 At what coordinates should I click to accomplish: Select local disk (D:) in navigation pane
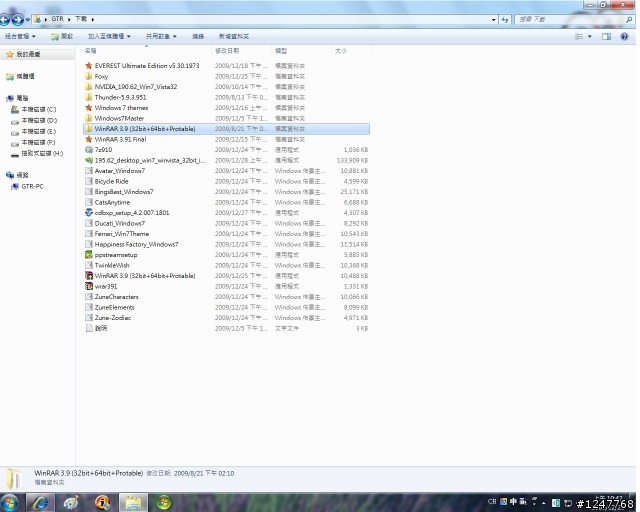point(34,120)
